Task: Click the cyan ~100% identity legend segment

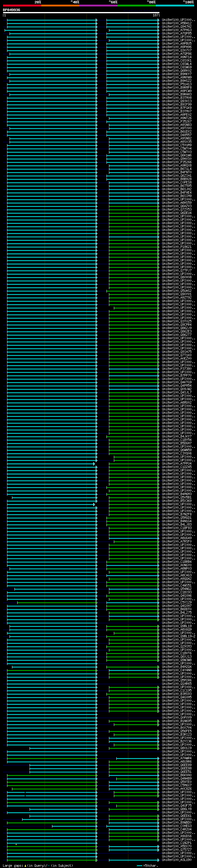Action: (x=175, y=6)
